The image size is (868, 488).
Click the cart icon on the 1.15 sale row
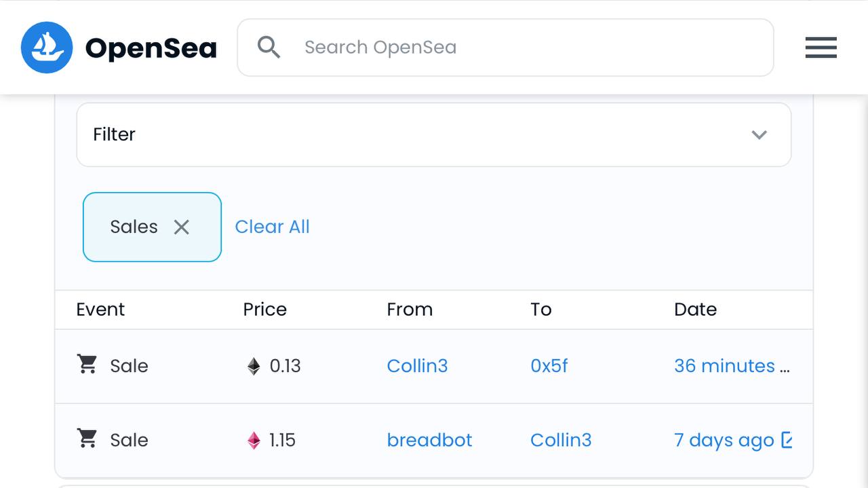coord(87,438)
